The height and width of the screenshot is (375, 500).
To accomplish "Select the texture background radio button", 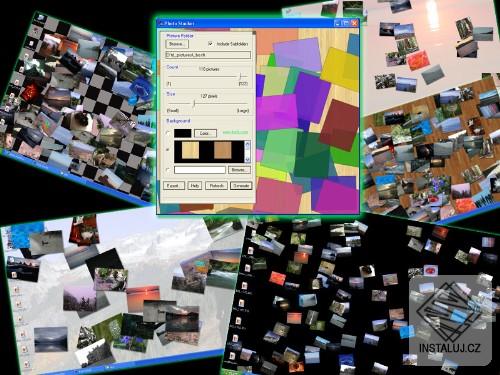I will tap(168, 150).
